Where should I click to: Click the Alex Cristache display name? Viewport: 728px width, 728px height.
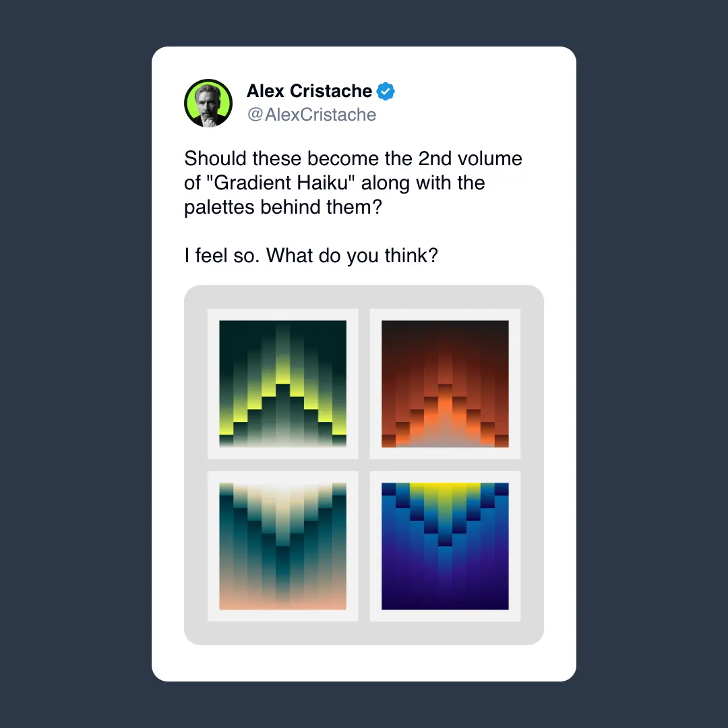pyautogui.click(x=309, y=91)
